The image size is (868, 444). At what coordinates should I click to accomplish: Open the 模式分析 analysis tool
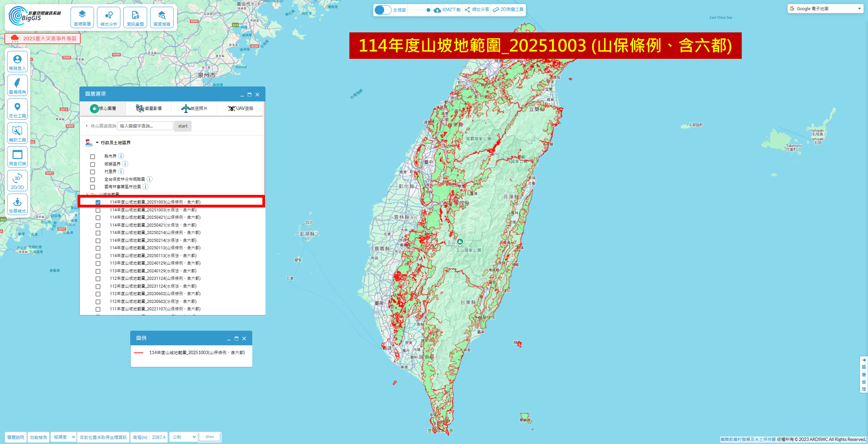point(108,18)
